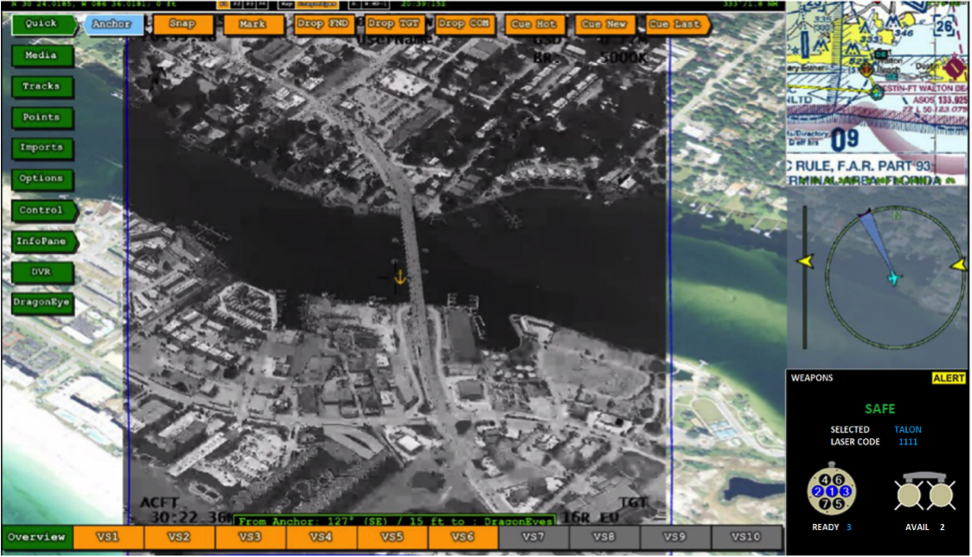
Task: Select the dual-pylon weapon icon
Action: click(924, 492)
